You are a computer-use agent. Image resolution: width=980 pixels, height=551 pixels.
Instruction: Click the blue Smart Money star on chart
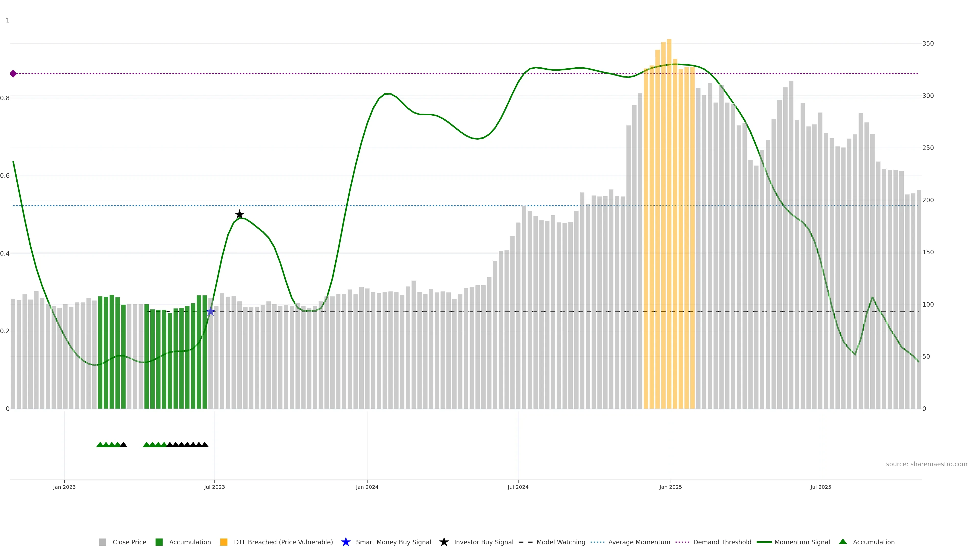click(x=210, y=312)
